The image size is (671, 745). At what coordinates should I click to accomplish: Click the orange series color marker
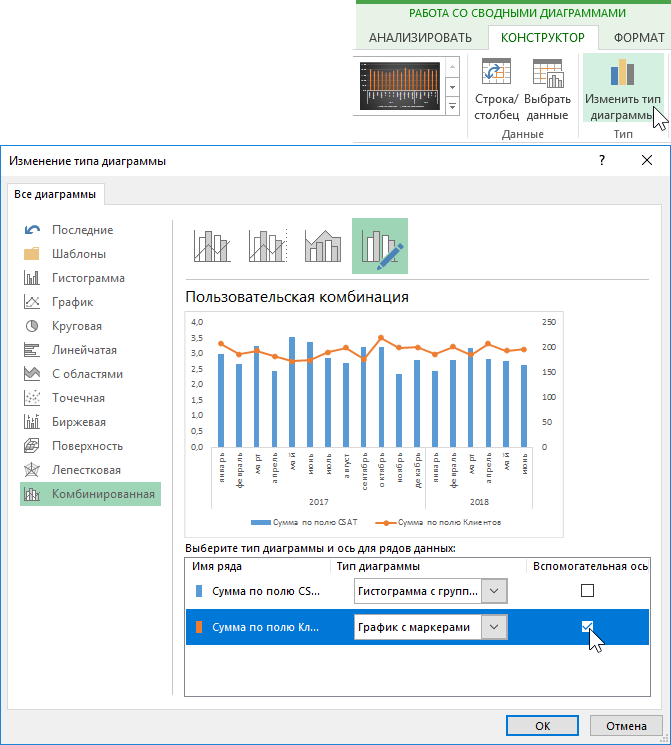click(x=198, y=627)
